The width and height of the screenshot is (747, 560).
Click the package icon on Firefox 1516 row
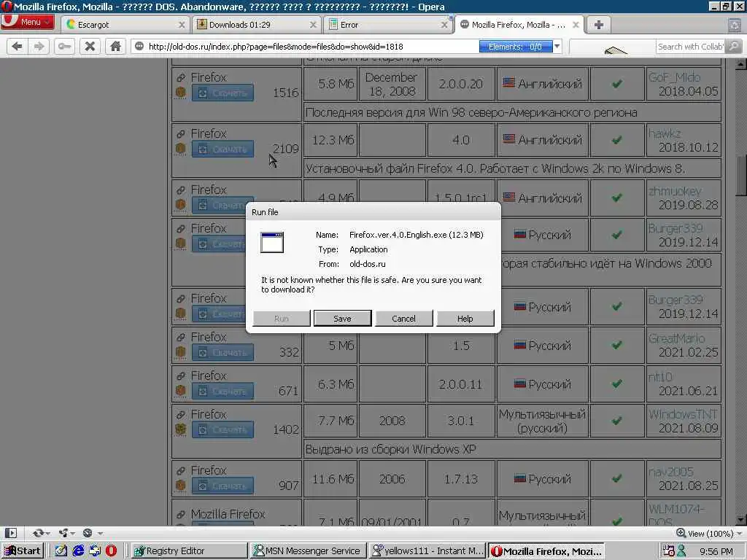[181, 93]
